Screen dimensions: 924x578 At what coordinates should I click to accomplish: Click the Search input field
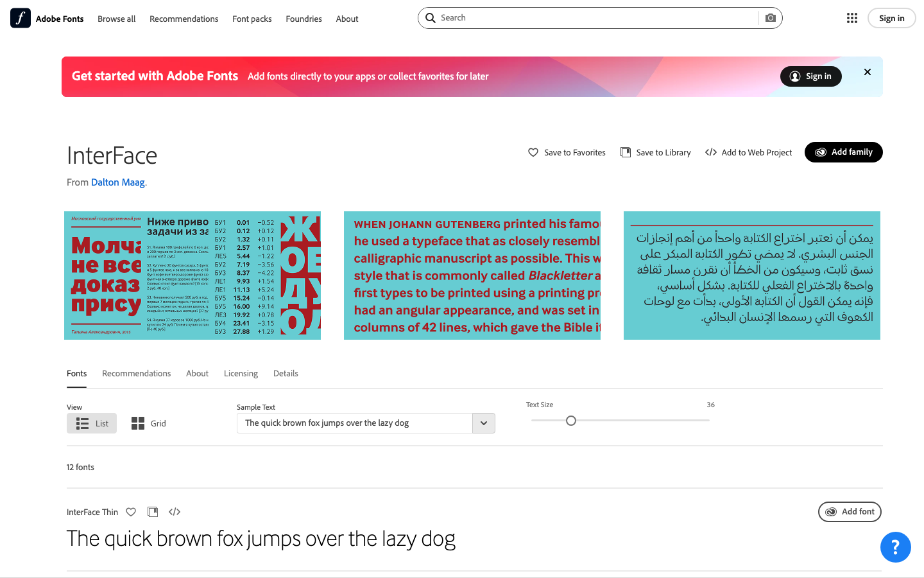(x=597, y=18)
